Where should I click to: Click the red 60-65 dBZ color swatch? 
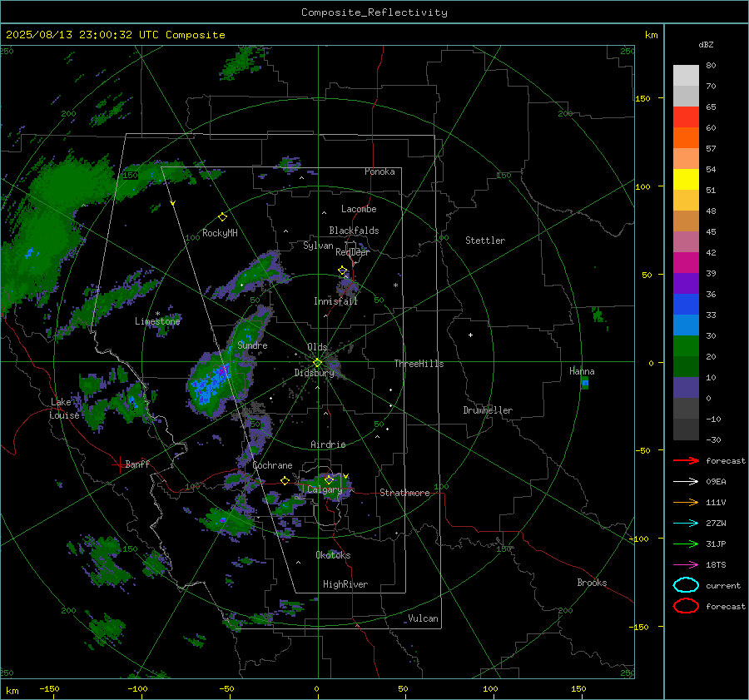pos(686,117)
